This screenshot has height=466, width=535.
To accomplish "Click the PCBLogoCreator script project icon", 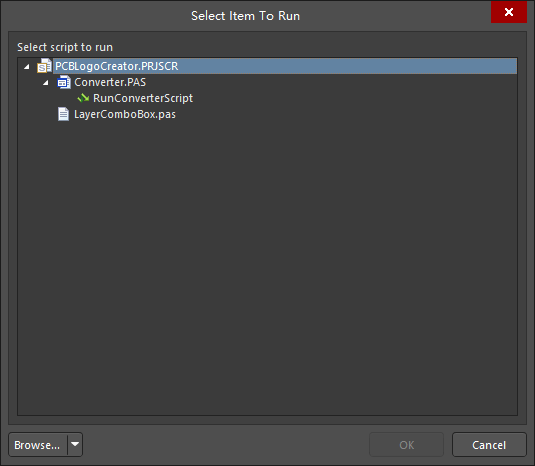I will coord(44,66).
